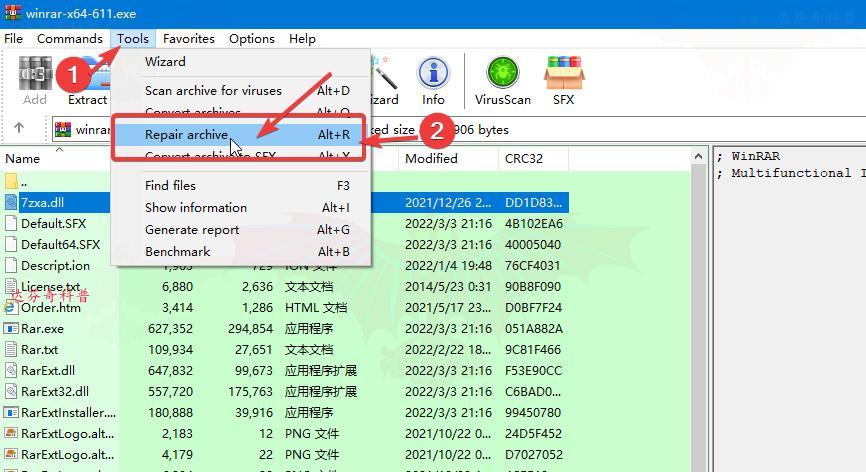Viewport: 866px width, 472px height.
Task: Select Scan archive for viruses
Action: [241, 91]
